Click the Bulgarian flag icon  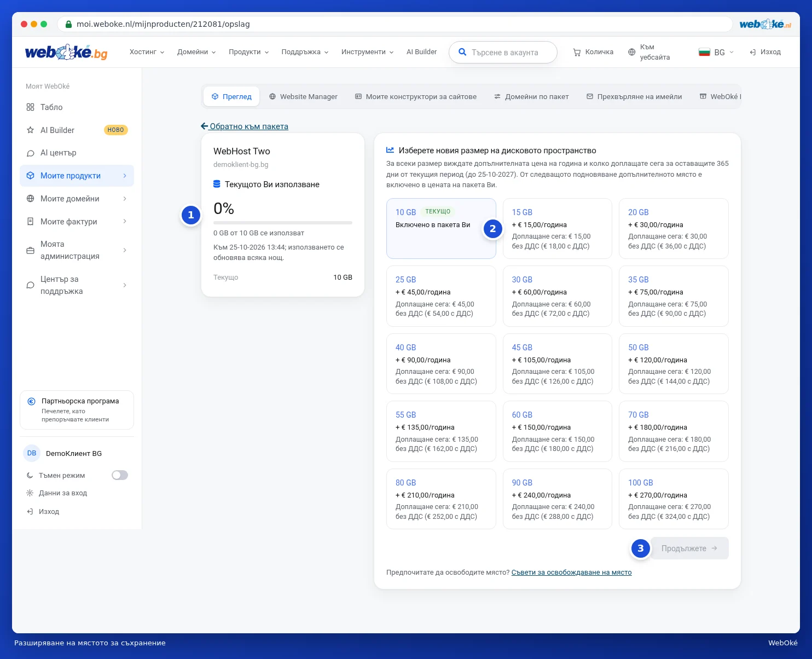click(x=704, y=52)
